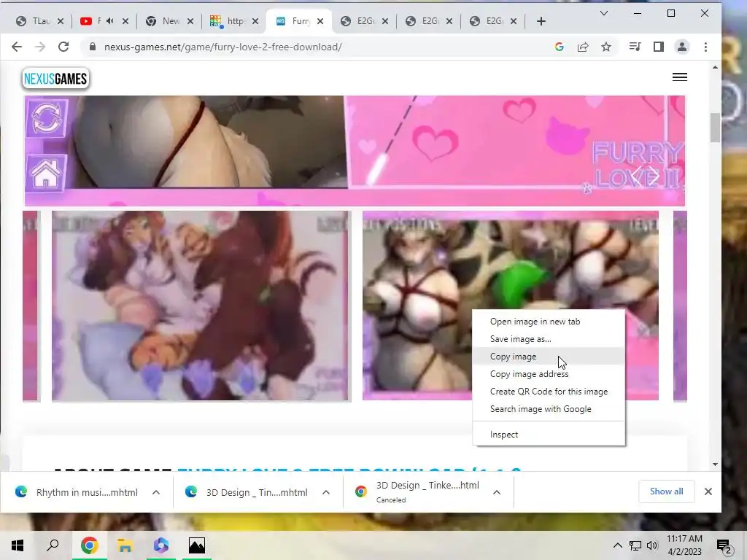Switch to the http tab
This screenshot has height=560, width=747.
[x=228, y=21]
